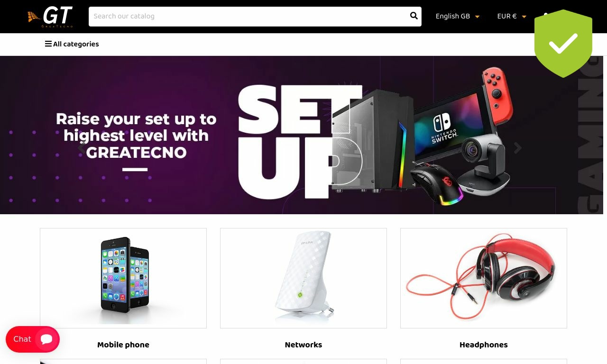This screenshot has height=364, width=607.
Task: Open the All categories menu
Action: tap(72, 45)
